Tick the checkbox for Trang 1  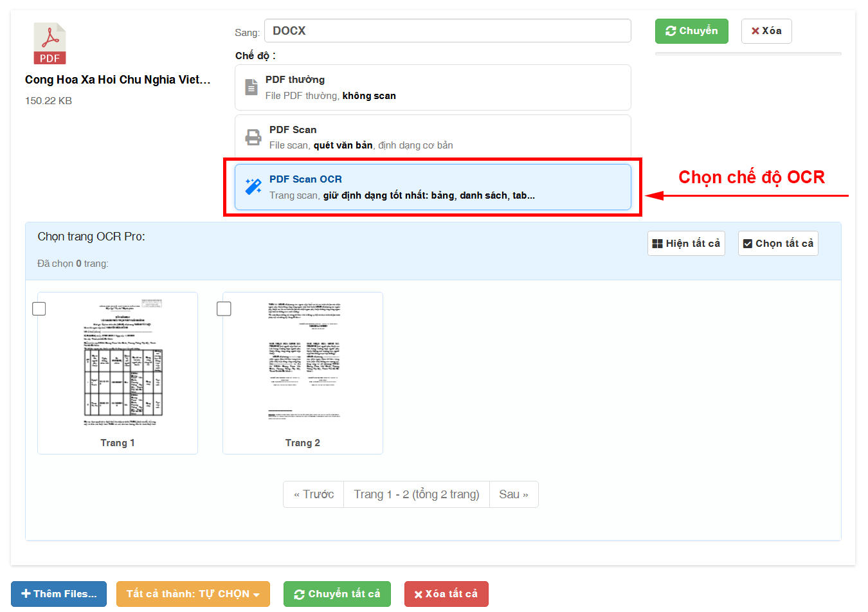tap(39, 309)
